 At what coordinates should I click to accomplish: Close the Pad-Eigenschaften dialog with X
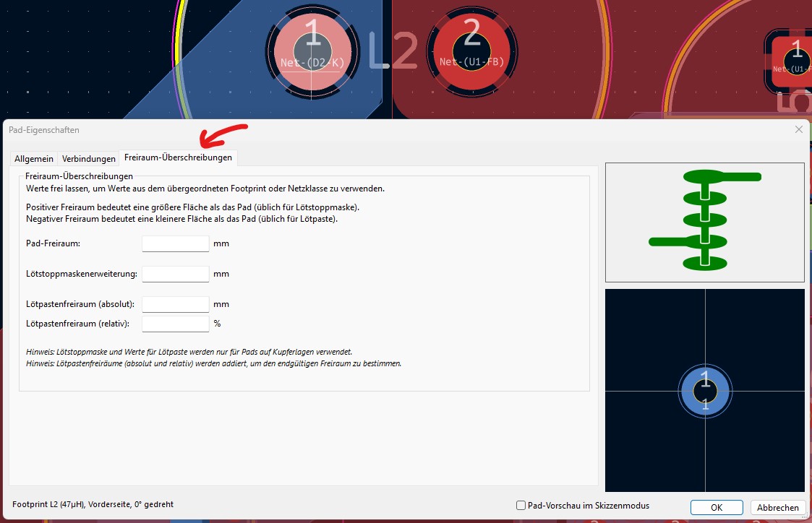798,129
